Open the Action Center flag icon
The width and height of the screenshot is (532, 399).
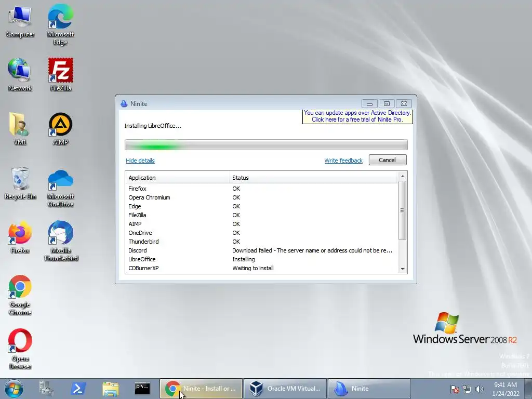tap(454, 389)
